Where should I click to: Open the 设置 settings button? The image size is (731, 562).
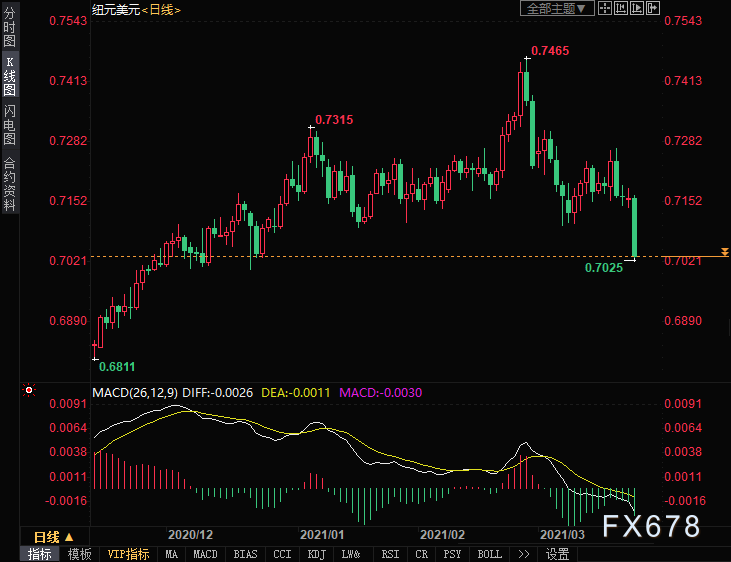pyautogui.click(x=557, y=554)
